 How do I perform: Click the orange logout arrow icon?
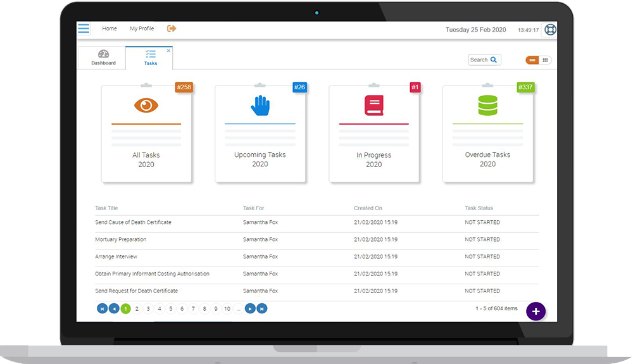(x=172, y=28)
